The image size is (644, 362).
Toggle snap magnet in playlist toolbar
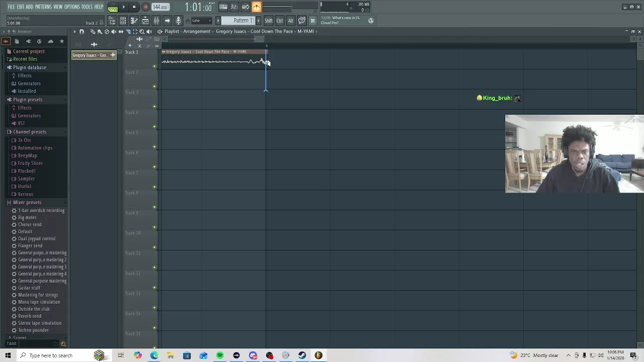[x=82, y=31]
